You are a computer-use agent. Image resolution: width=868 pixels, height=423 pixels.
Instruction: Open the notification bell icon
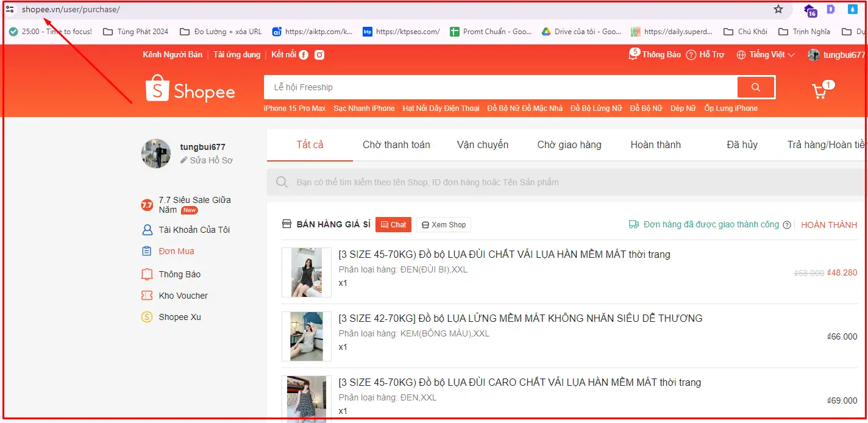[x=633, y=55]
